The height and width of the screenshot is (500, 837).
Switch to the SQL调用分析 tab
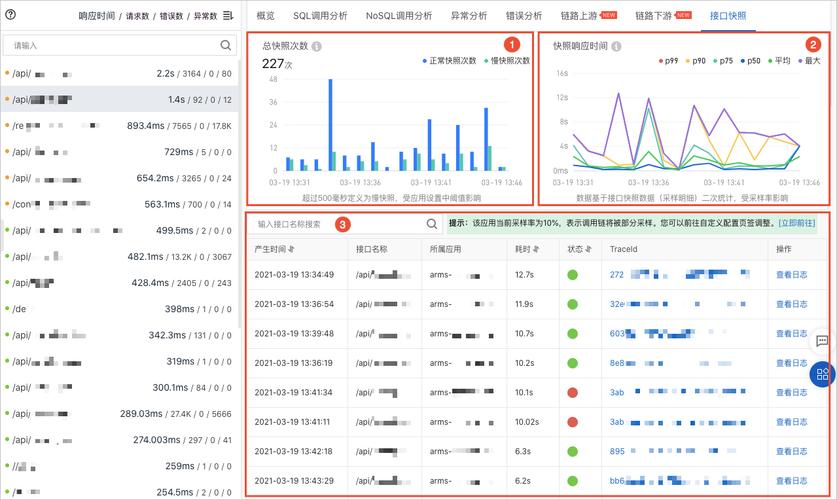click(320, 16)
